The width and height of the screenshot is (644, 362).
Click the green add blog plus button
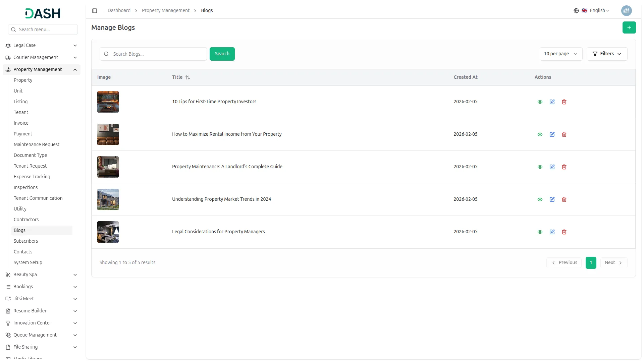click(x=629, y=27)
